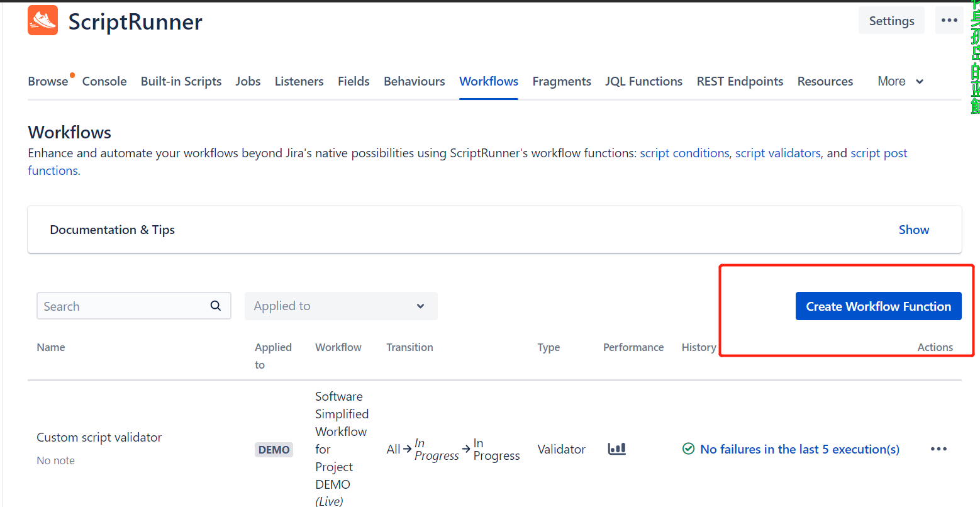Click the Performance column header

point(633,347)
